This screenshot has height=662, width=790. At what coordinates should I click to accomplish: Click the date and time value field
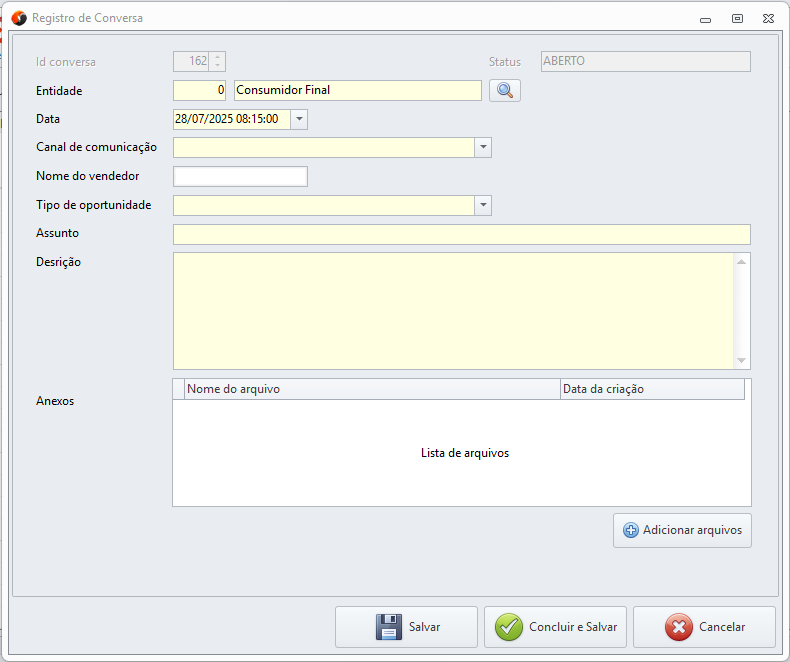(231, 119)
